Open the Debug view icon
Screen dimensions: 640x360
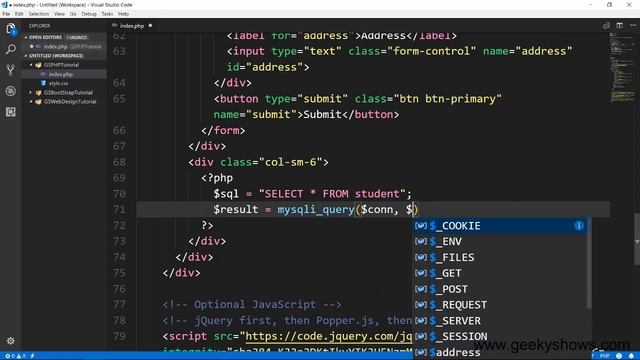11,91
